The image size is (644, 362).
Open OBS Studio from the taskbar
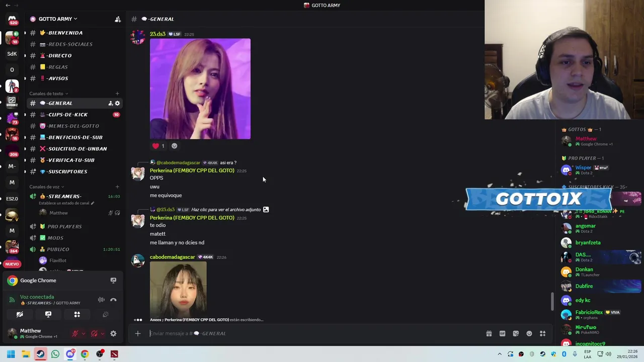pos(100,354)
